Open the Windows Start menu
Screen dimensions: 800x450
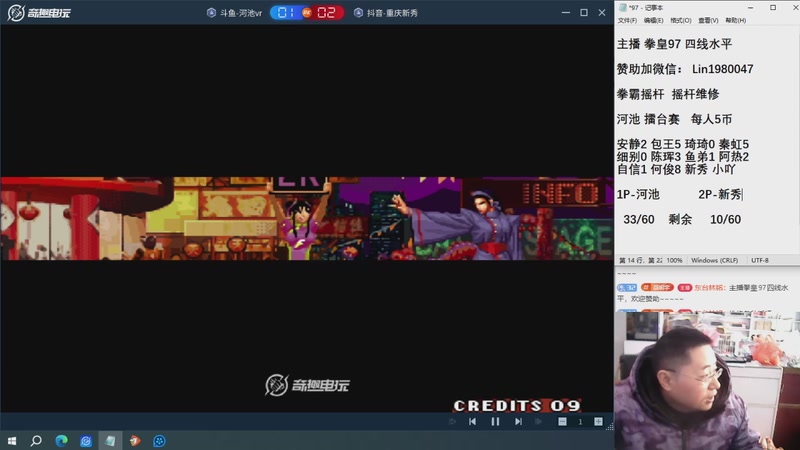click(x=12, y=440)
